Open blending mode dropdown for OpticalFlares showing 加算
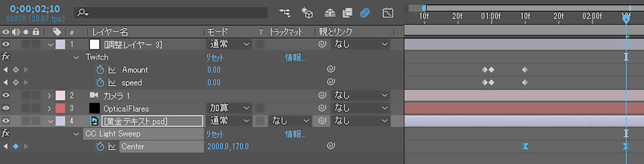644x164 pixels. coord(229,108)
